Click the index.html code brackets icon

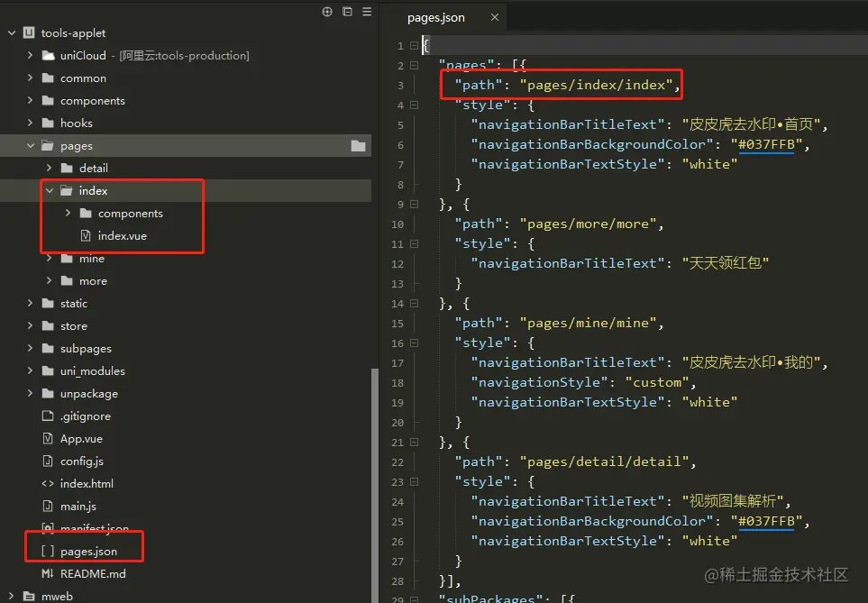(48, 483)
